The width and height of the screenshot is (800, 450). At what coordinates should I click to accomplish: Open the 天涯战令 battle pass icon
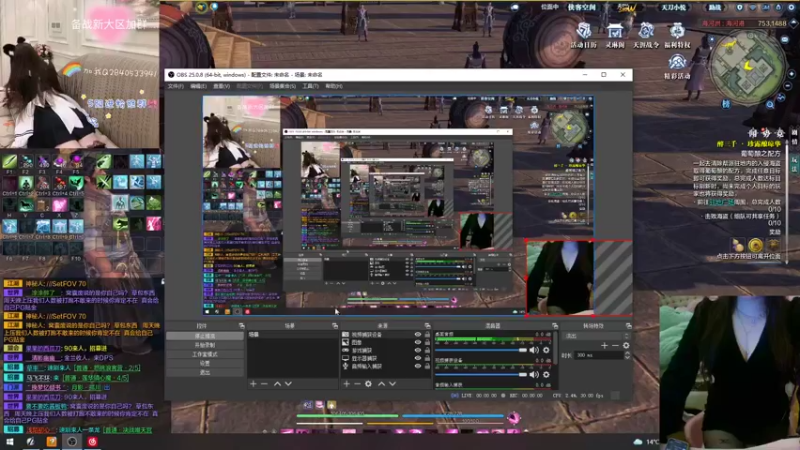[646, 35]
